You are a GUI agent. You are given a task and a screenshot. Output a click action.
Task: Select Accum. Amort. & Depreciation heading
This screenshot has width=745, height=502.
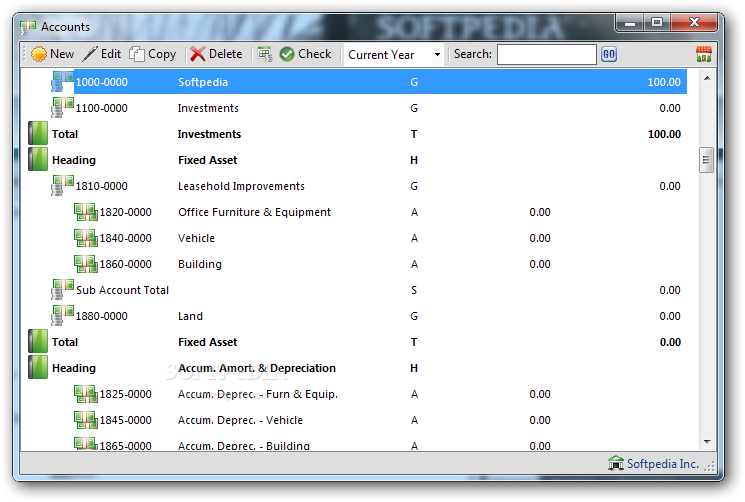coord(257,369)
